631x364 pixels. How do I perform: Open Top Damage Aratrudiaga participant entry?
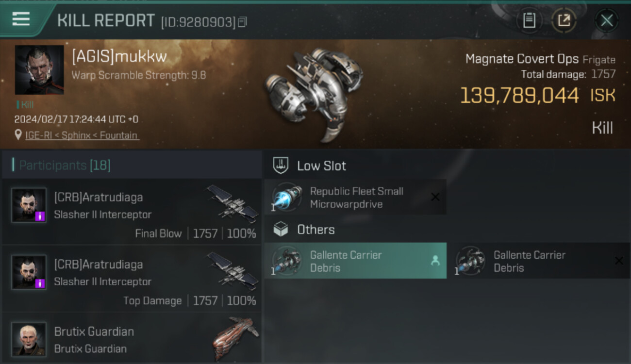(132, 279)
